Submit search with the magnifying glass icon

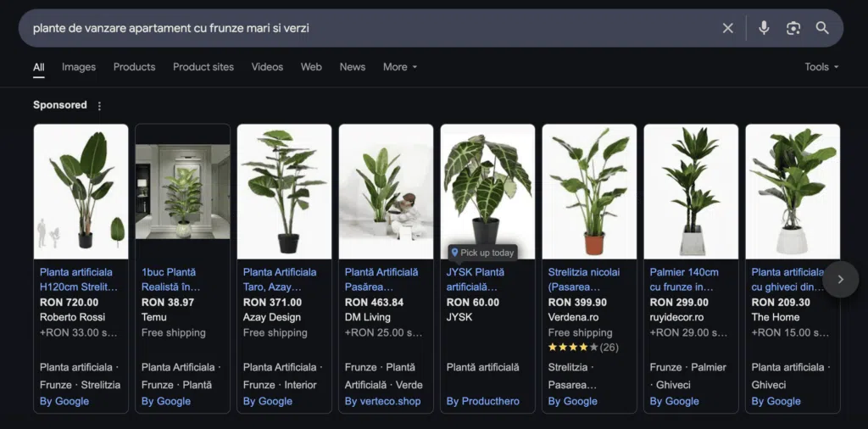(x=822, y=28)
